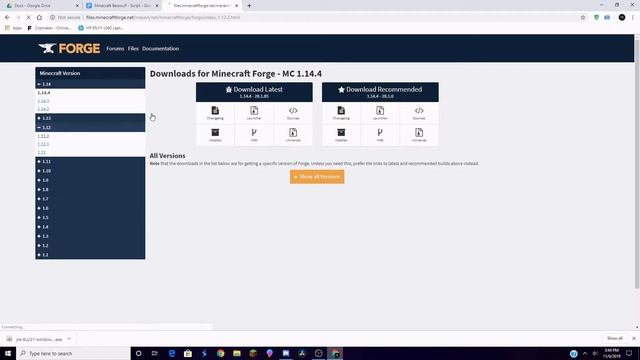Viewport: 640px width, 360px height.
Task: Open Microsoft Edge from the taskbar
Action: point(171,353)
